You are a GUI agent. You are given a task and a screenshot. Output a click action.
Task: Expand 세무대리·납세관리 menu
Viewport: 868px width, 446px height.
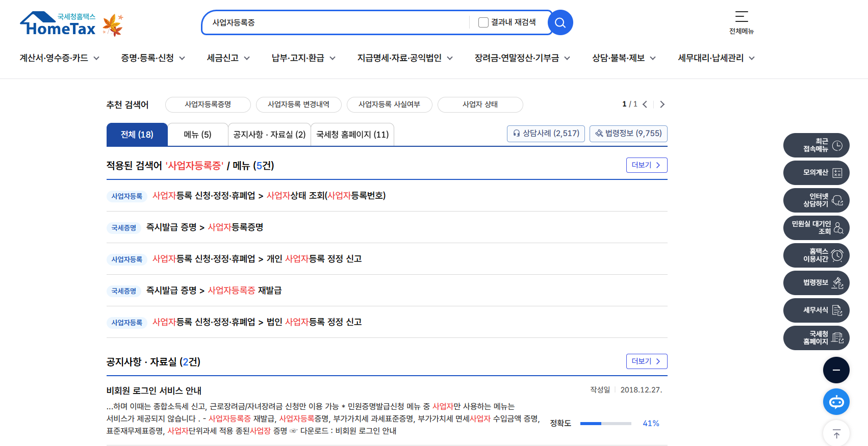(x=716, y=58)
